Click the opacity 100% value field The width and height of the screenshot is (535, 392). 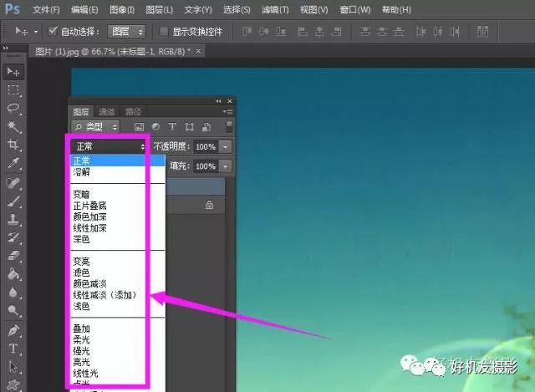[206, 147]
